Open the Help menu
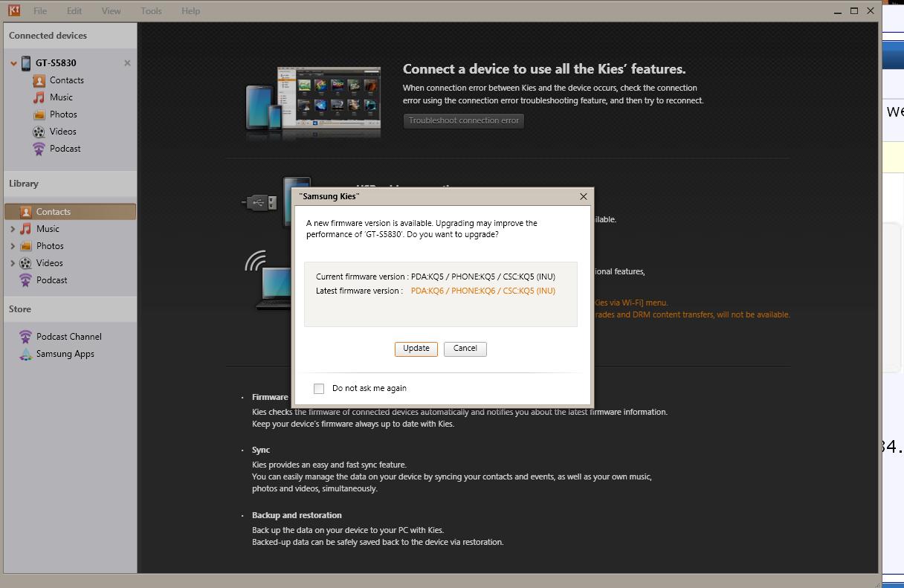Image resolution: width=904 pixels, height=588 pixels. coord(190,11)
